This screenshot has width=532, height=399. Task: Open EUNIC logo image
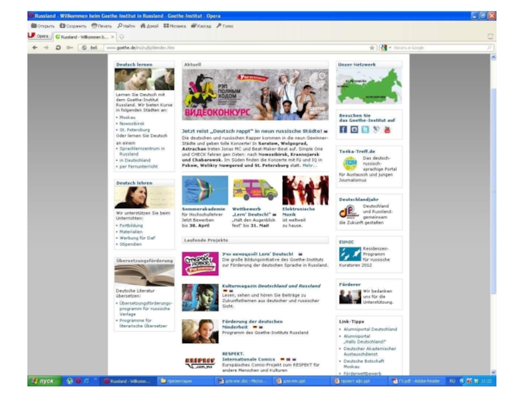pos(350,254)
